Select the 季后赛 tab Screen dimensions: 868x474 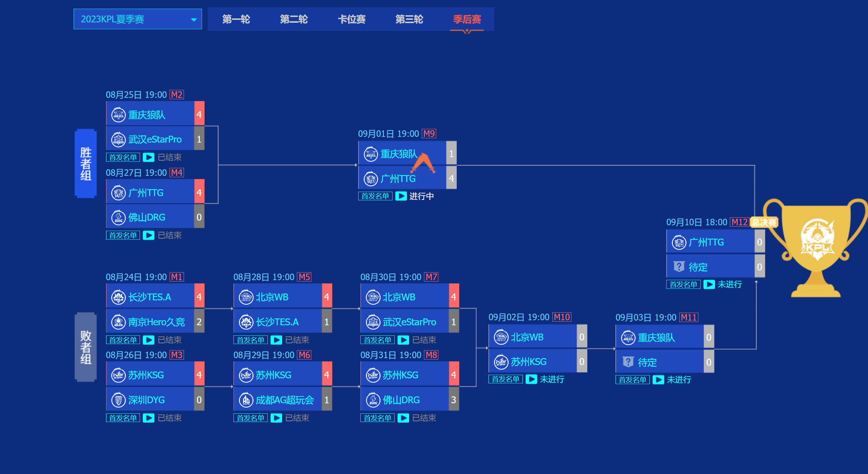pos(467,19)
